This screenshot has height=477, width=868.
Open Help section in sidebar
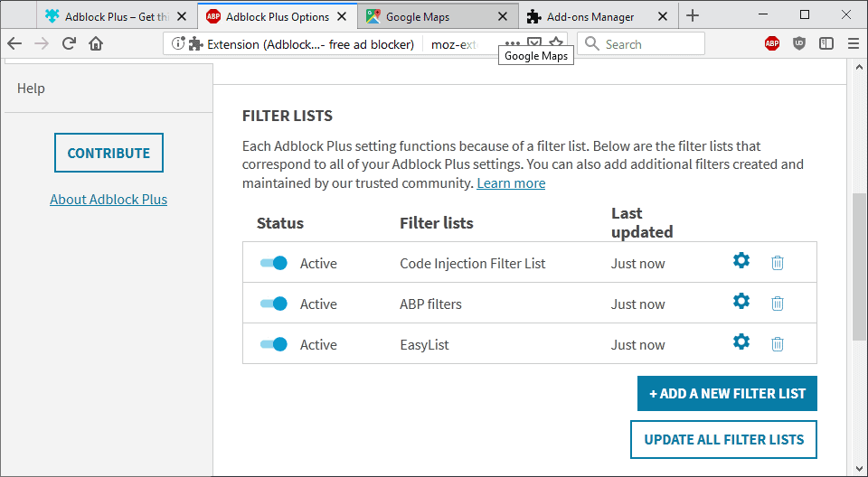[31, 89]
